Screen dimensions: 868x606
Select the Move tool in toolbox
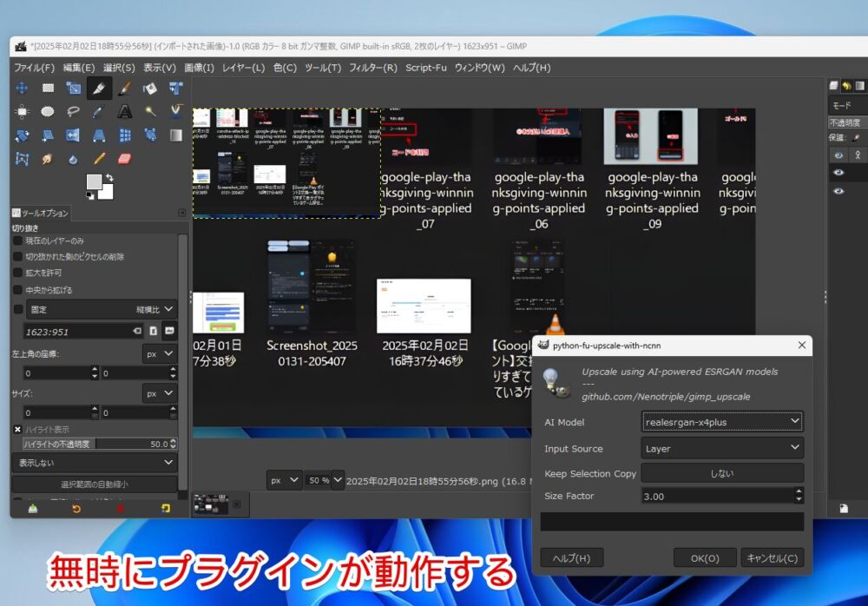coord(23,88)
